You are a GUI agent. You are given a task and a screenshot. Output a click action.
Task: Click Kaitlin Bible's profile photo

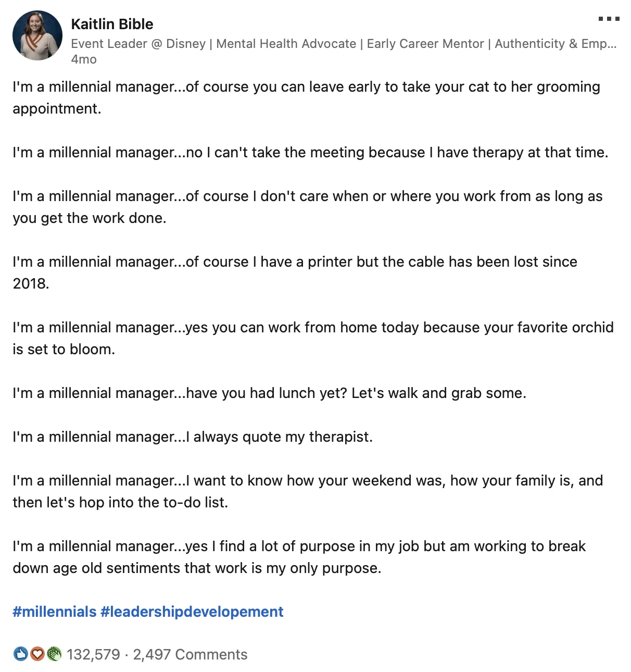37,36
